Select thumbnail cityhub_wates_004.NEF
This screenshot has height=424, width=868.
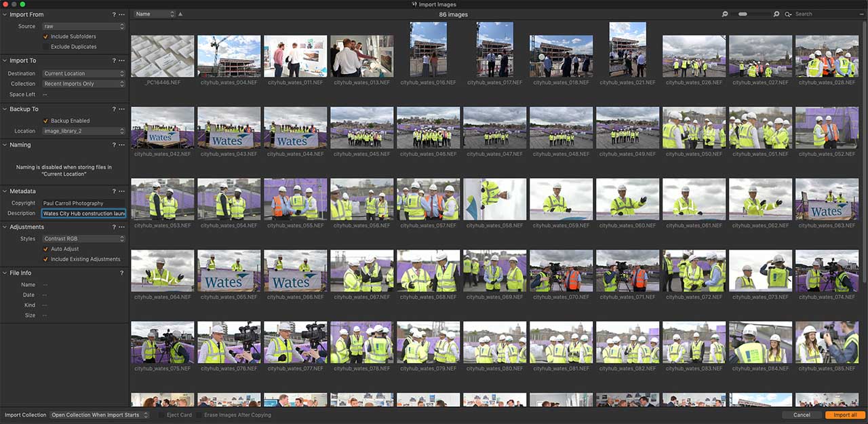(229, 56)
